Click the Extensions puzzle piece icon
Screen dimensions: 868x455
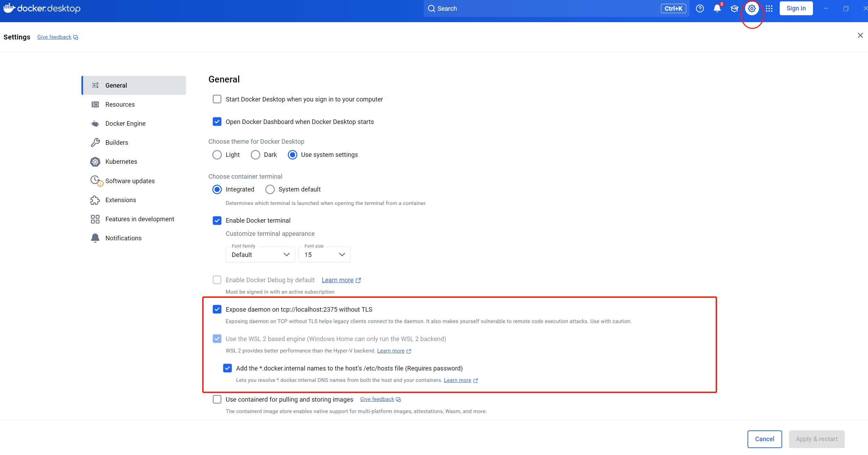95,200
